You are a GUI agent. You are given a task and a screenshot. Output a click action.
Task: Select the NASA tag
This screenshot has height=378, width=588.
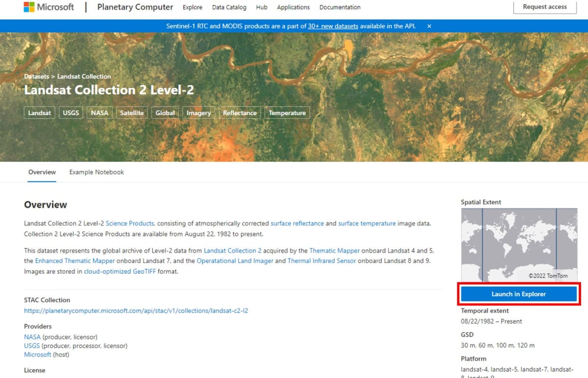[x=99, y=113]
